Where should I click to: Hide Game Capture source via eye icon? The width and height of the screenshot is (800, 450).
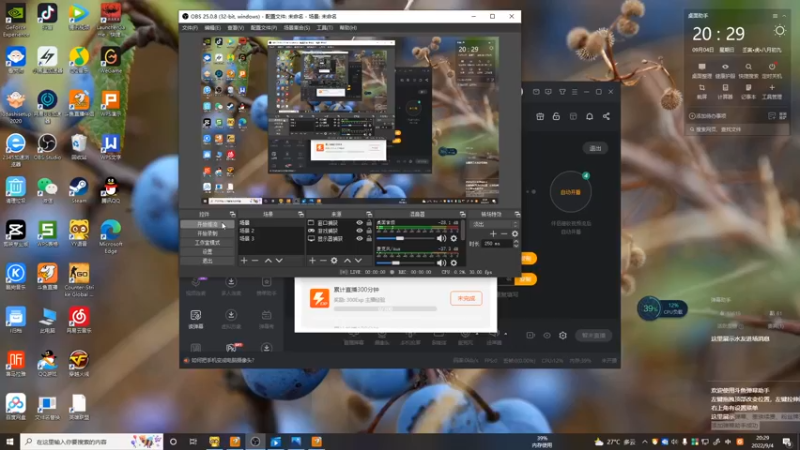[x=360, y=231]
